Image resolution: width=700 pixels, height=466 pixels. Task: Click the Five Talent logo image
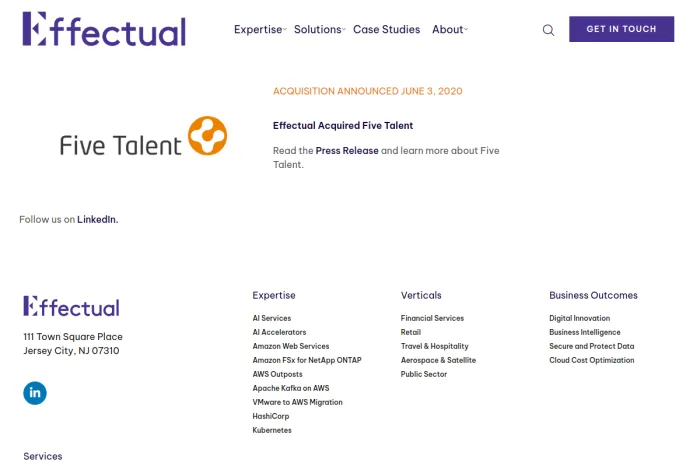coord(143,136)
